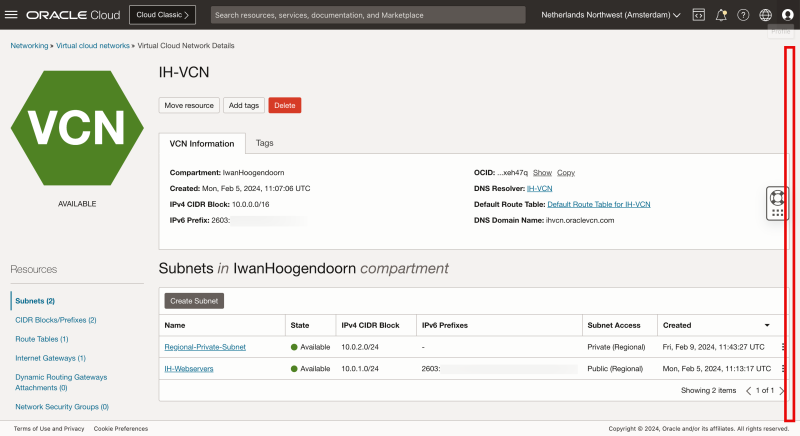The image size is (800, 436).
Task: Select Subnets (2) in Resources
Action: click(35, 301)
